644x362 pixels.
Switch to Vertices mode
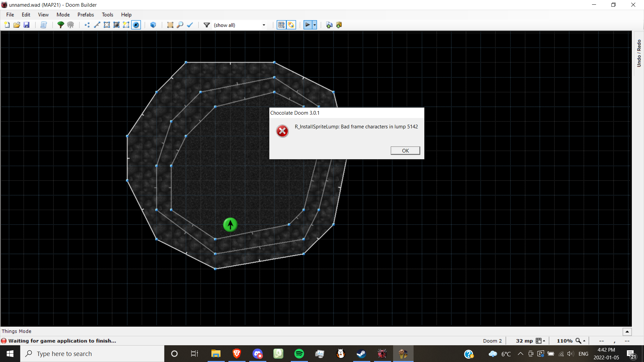point(87,25)
